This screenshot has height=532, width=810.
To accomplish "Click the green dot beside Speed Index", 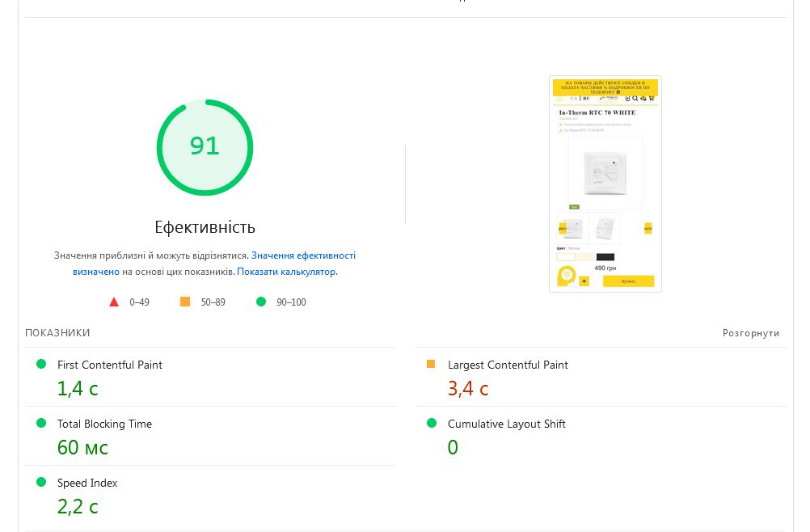I will [x=41, y=482].
